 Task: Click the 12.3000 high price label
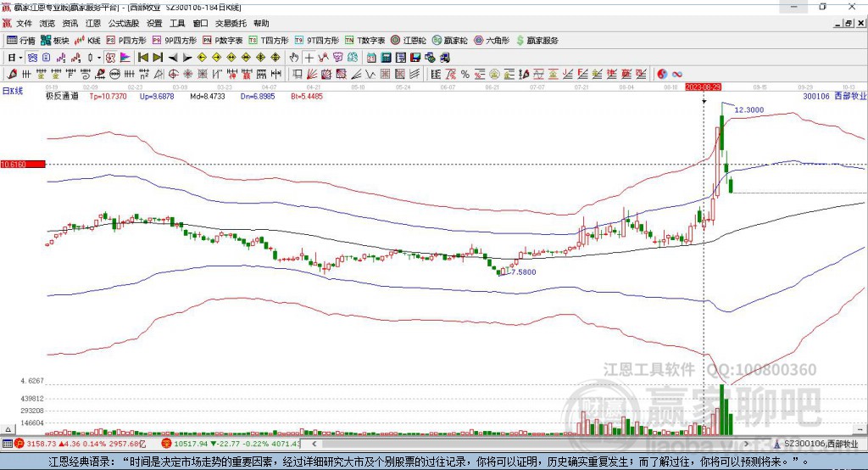pyautogui.click(x=749, y=110)
